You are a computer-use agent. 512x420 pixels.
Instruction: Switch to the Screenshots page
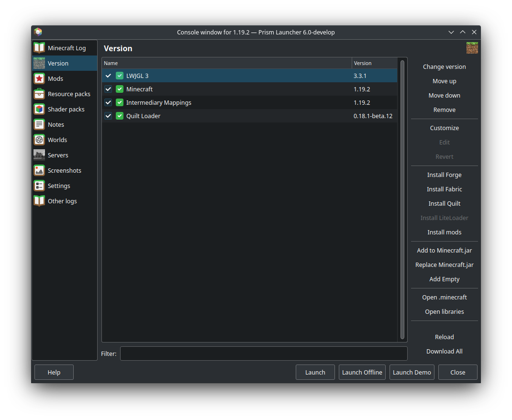(x=65, y=171)
